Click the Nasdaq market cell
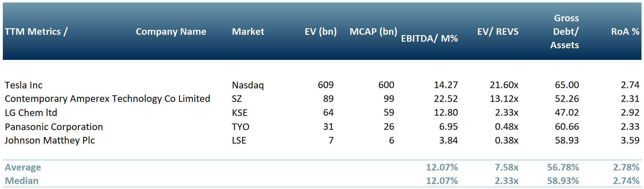 pos(247,85)
